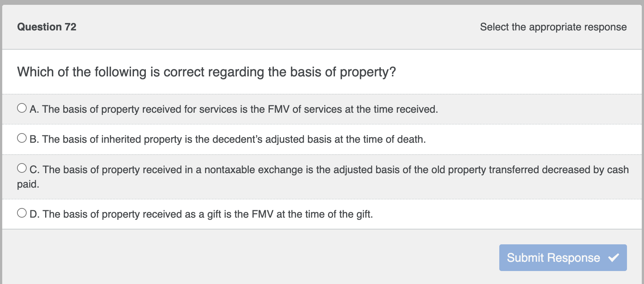Viewport: 644px width, 284px height.
Task: Click the Submit Response button
Action: coord(563,258)
